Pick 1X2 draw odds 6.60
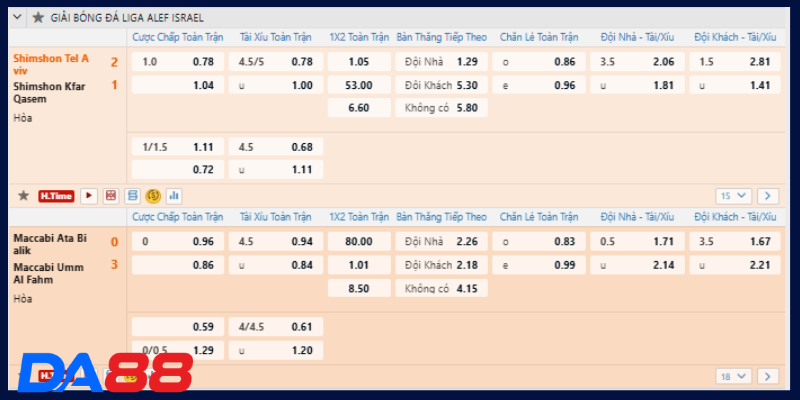800x400 pixels. pyautogui.click(x=359, y=108)
